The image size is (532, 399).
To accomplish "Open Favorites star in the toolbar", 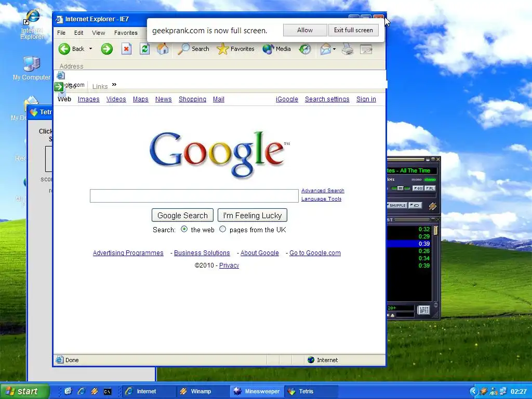I will tap(222, 49).
